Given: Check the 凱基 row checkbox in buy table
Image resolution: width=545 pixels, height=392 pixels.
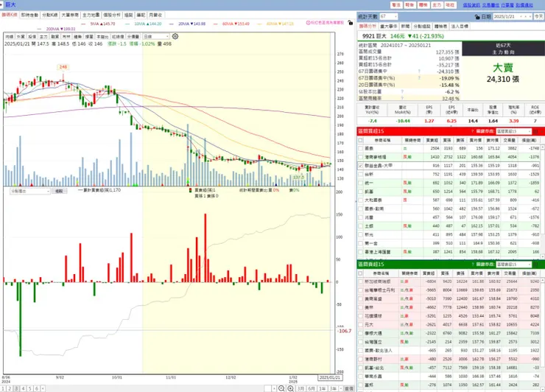Looking at the screenshot, I should click(x=360, y=192).
